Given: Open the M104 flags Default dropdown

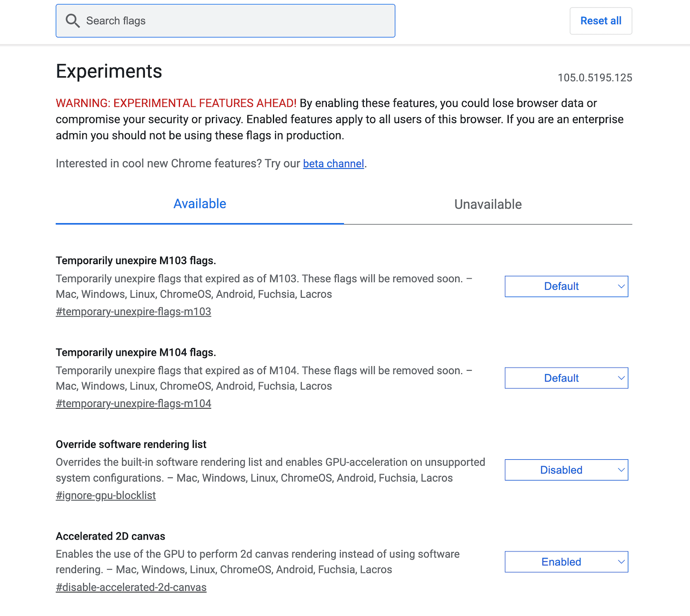Looking at the screenshot, I should [x=566, y=378].
